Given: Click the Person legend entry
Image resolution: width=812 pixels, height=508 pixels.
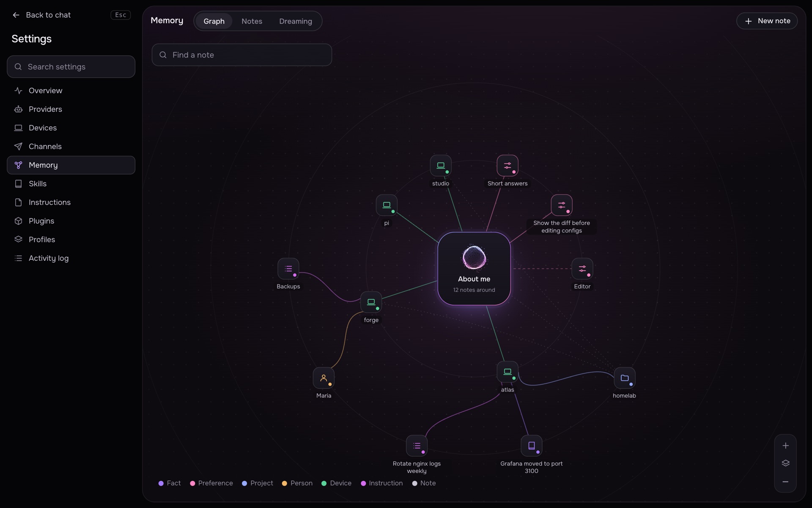Looking at the screenshot, I should point(297,483).
